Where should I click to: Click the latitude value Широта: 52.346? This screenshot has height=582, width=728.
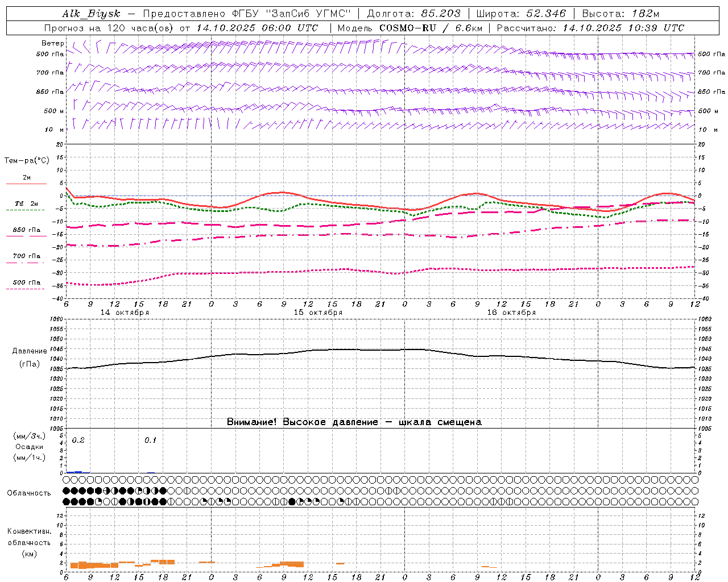click(x=521, y=14)
